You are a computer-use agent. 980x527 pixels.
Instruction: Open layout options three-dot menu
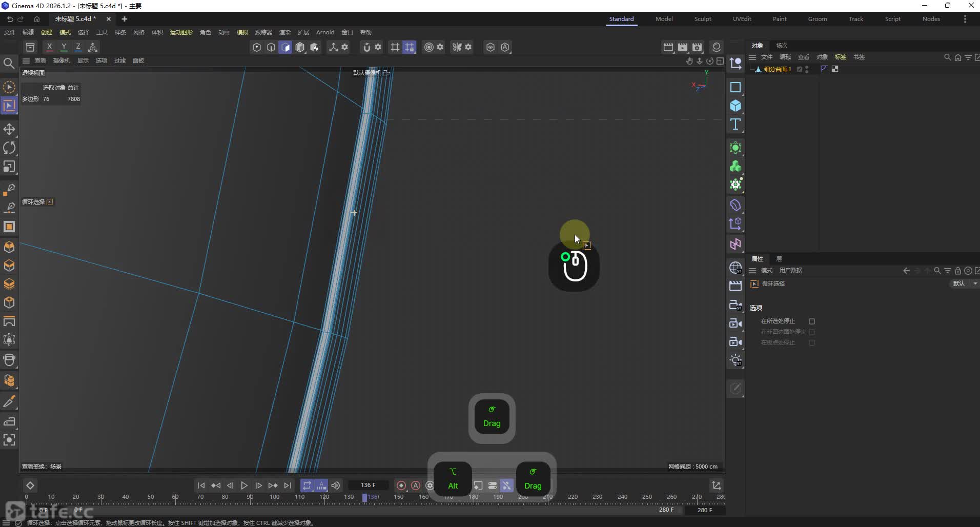[x=965, y=19]
